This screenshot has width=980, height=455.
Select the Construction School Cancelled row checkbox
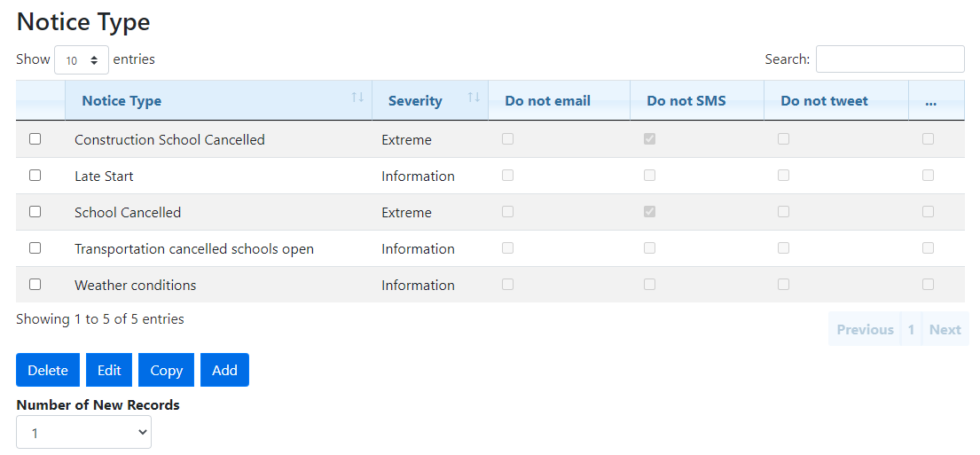35,139
